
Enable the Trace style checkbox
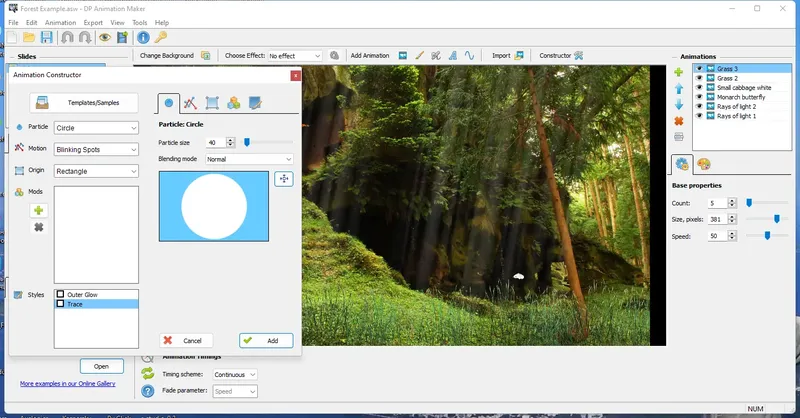61,303
